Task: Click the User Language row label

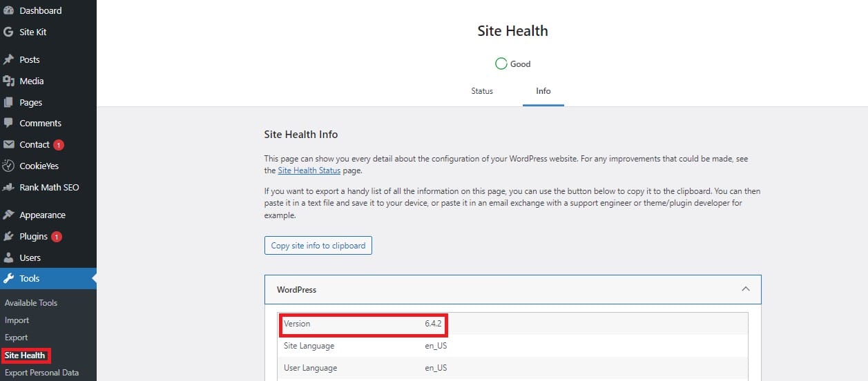Action: click(310, 368)
